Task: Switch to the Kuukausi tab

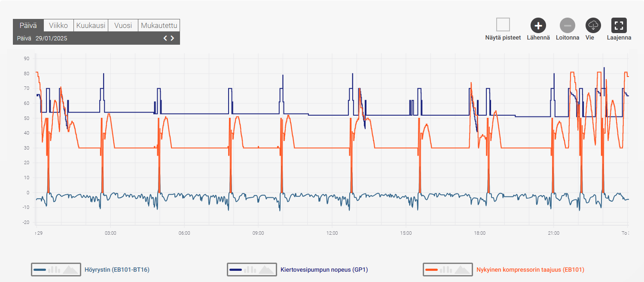Action: 91,25
